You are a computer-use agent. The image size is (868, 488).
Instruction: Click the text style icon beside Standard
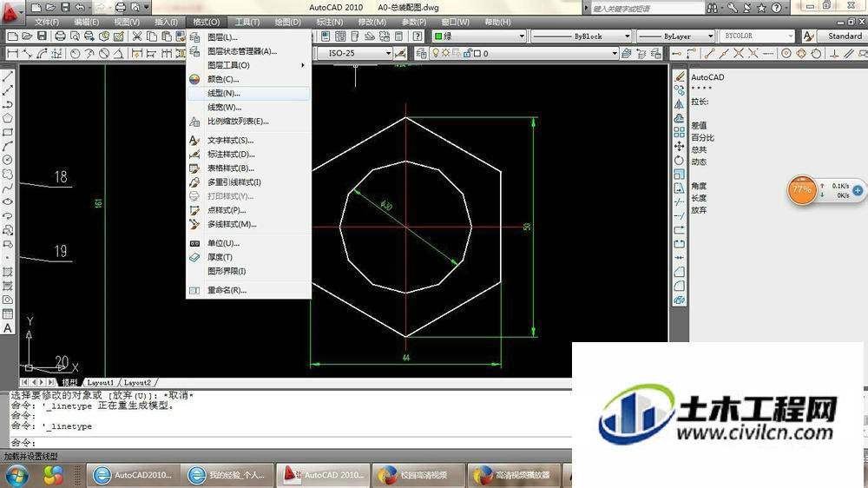tap(808, 36)
